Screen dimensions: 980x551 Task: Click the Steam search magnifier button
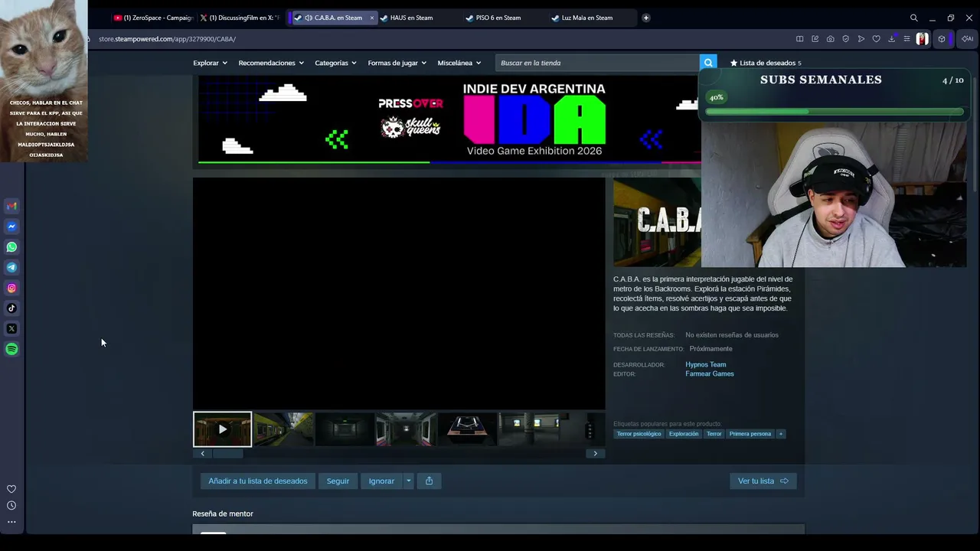708,63
